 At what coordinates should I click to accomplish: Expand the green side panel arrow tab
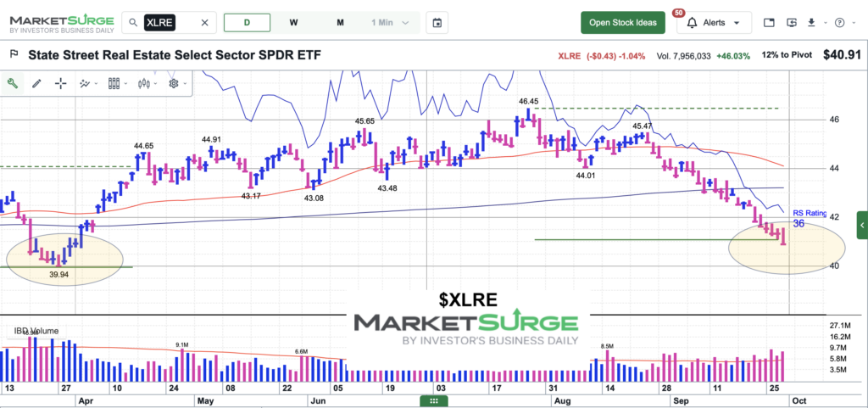tap(862, 226)
